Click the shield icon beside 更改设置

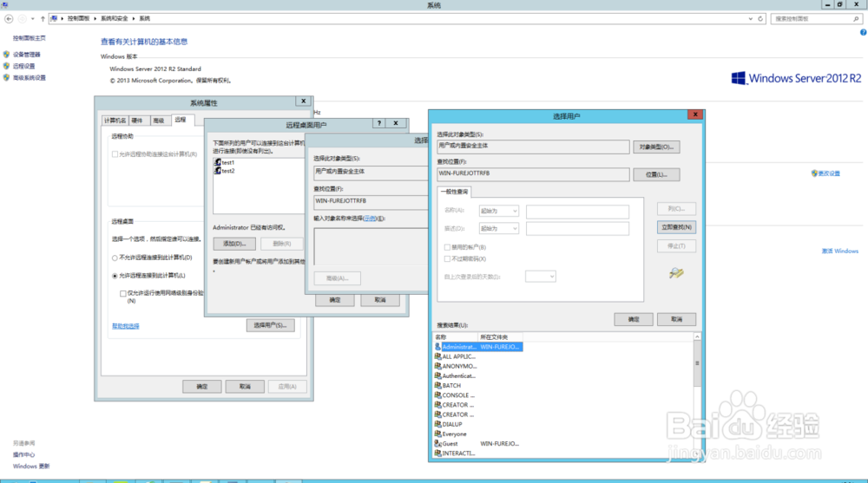tap(814, 173)
